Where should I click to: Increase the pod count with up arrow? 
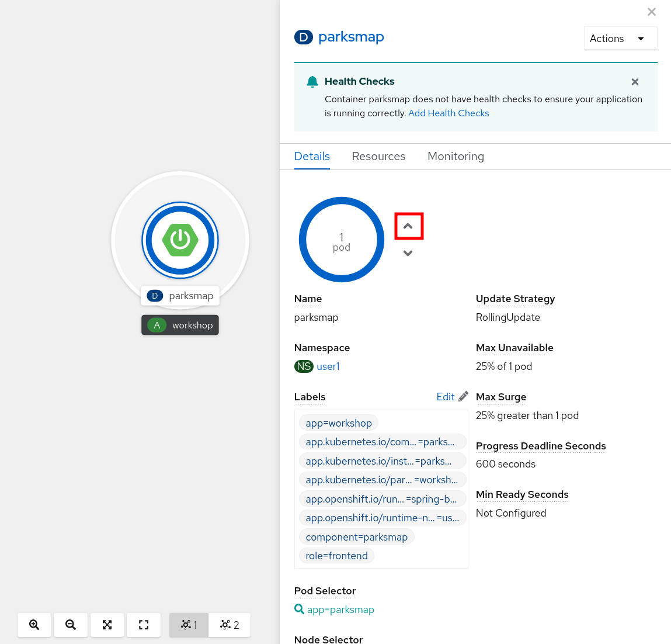(x=408, y=226)
